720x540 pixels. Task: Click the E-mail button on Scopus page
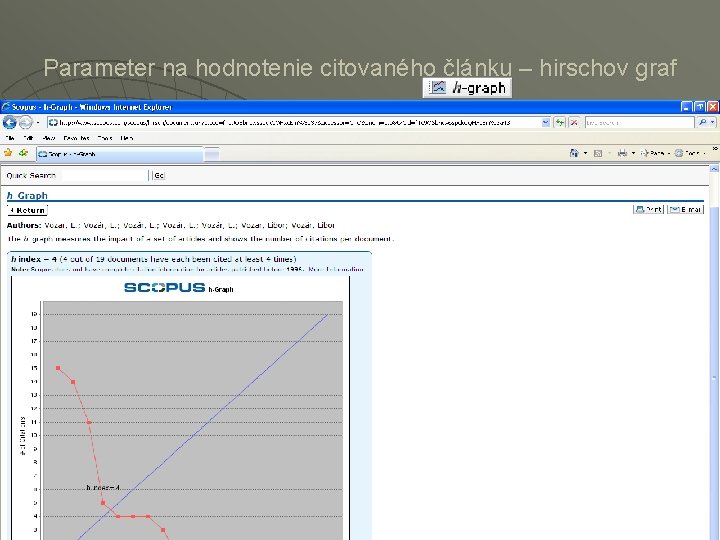click(x=685, y=209)
